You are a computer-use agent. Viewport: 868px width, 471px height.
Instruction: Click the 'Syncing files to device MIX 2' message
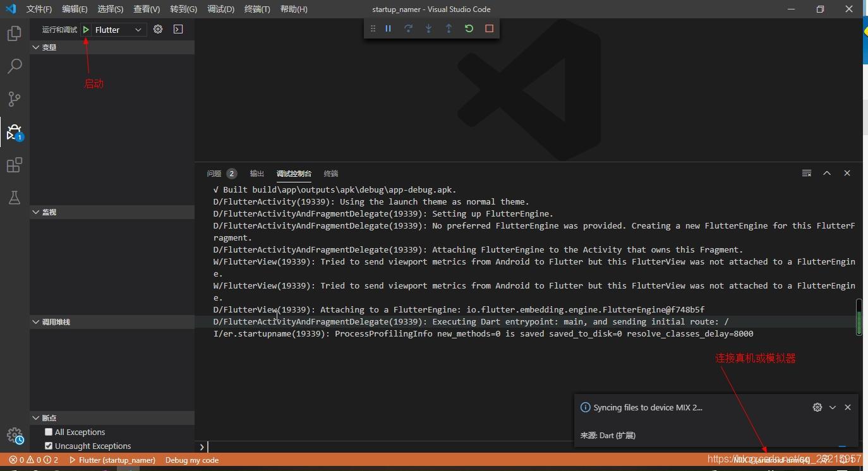tap(648, 407)
